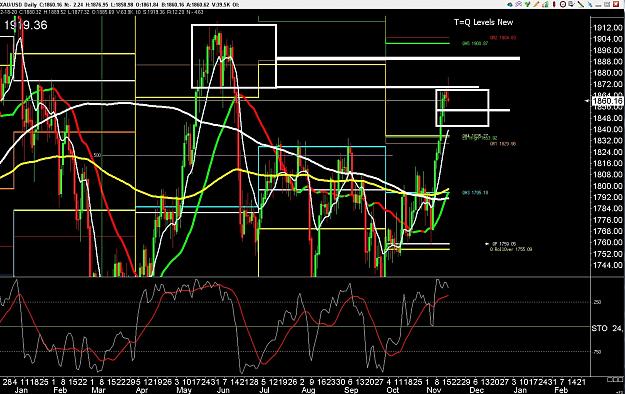Minimize the chart window
This screenshot has width=625, height=394.
(598, 6)
